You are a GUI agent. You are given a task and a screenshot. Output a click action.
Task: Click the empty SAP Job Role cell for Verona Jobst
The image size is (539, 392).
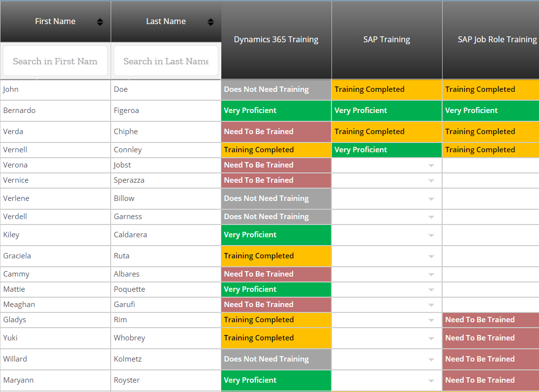[491, 166]
